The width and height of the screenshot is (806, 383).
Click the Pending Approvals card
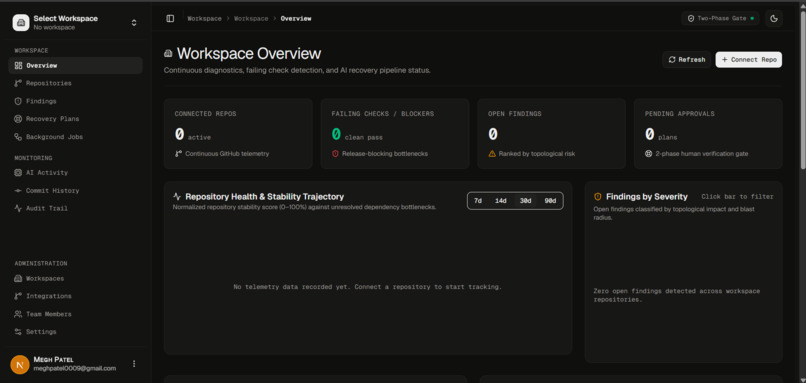[708, 134]
